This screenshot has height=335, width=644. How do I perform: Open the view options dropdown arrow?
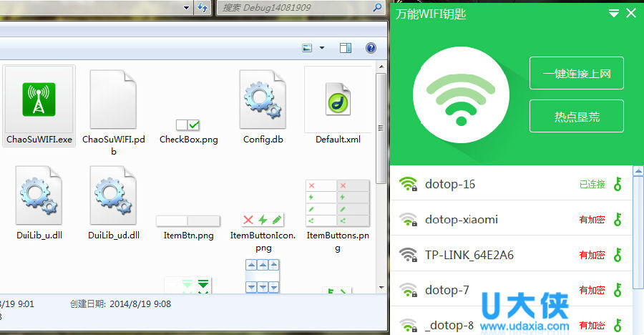point(322,48)
